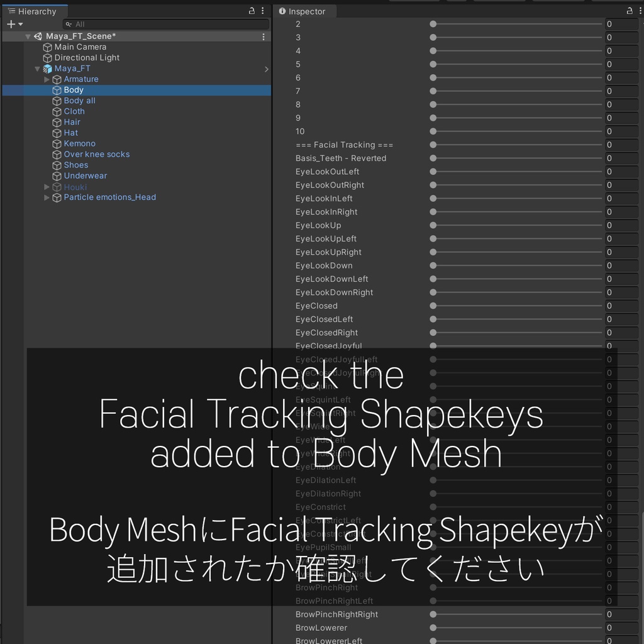Select the Particle emotions_Head icon
Viewport: 644px width, 644px height.
click(57, 197)
